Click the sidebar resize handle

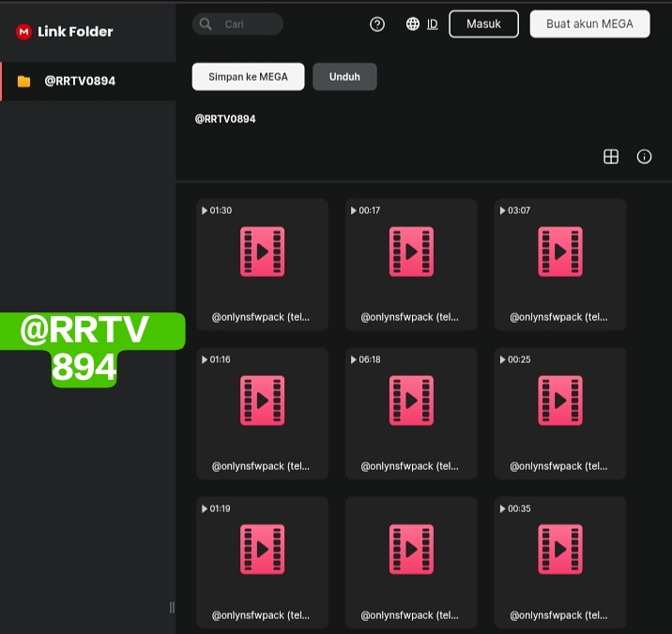pyautogui.click(x=172, y=608)
